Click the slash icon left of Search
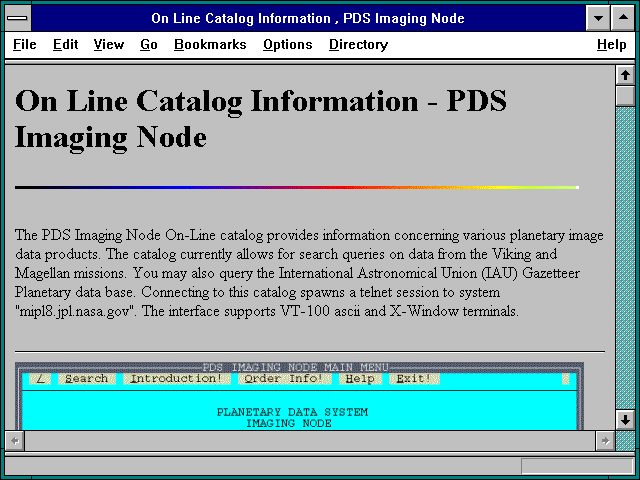This screenshot has height=480, width=640. [x=40, y=379]
